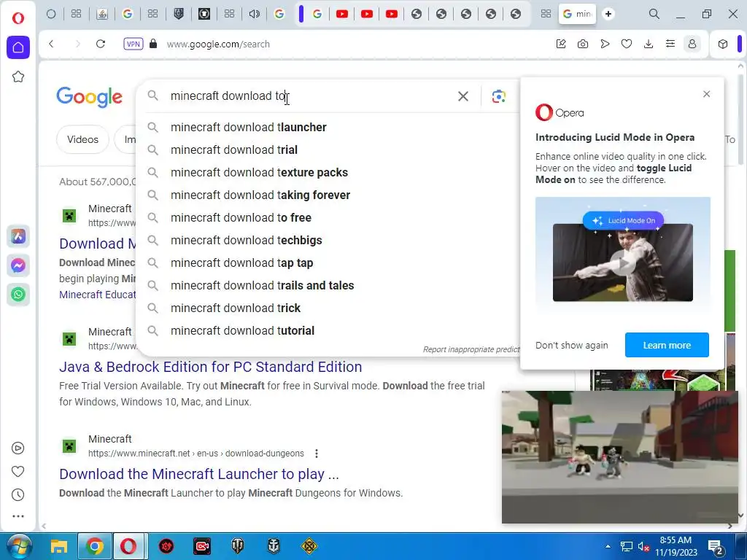Screen dimensions: 747x560
Task: Click the muted volume tray icon
Action: click(x=643, y=547)
